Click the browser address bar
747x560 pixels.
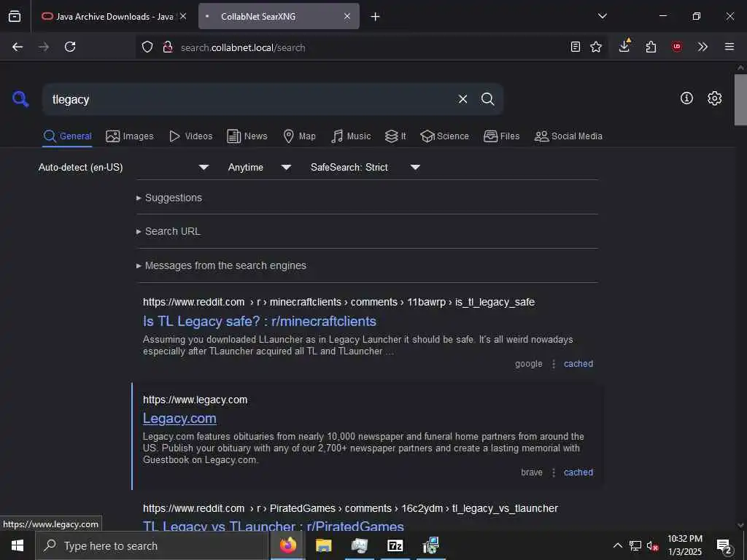point(371,47)
